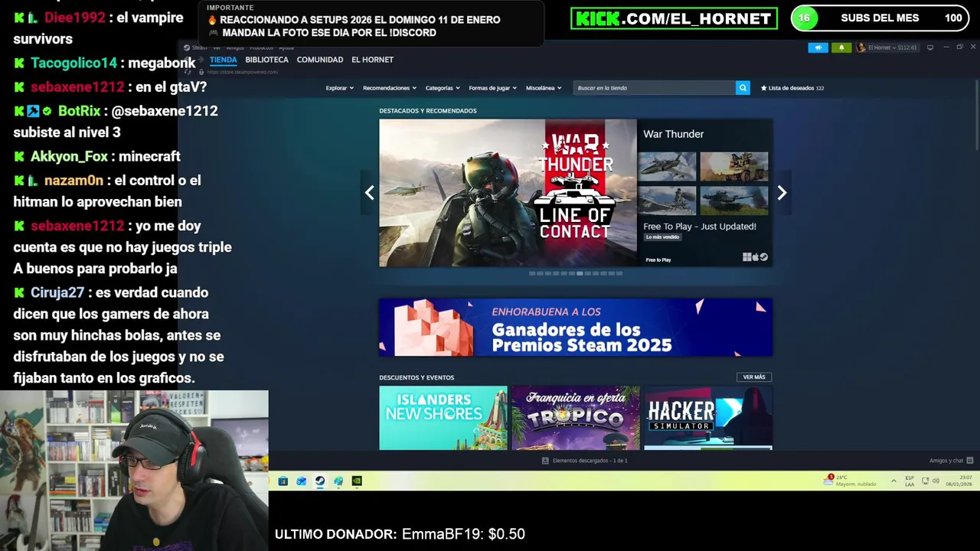980x551 pixels.
Task: Expand the Explorar dropdown
Action: [x=339, y=88]
